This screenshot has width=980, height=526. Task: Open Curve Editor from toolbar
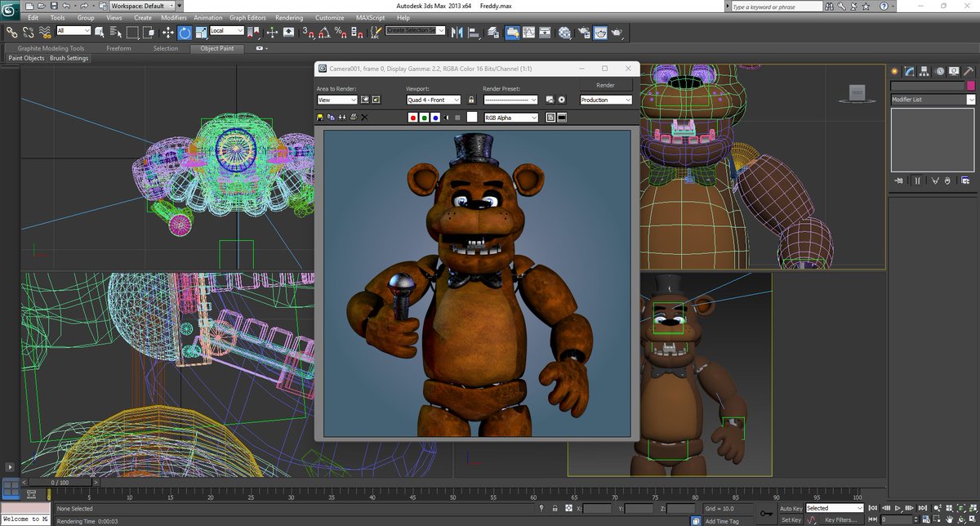(x=529, y=32)
